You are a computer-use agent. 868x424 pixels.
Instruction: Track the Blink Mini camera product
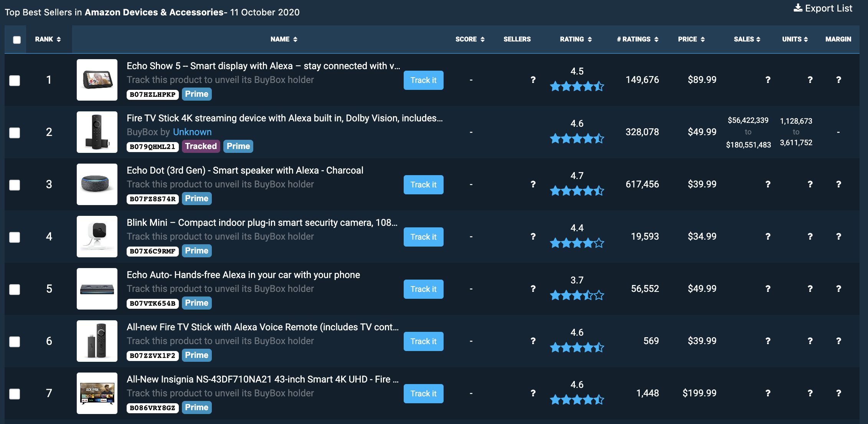pos(423,237)
